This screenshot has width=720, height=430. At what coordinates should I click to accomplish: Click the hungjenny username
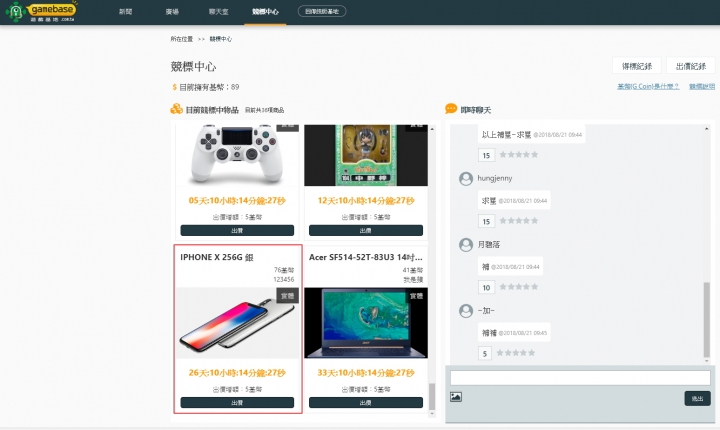(495, 178)
